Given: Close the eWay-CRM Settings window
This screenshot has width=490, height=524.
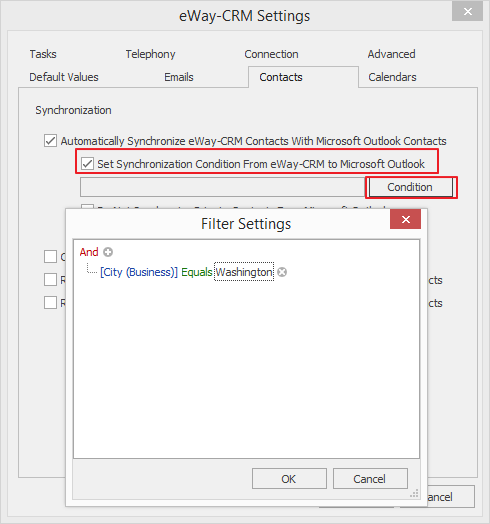Looking at the screenshot, I should (467, 12).
